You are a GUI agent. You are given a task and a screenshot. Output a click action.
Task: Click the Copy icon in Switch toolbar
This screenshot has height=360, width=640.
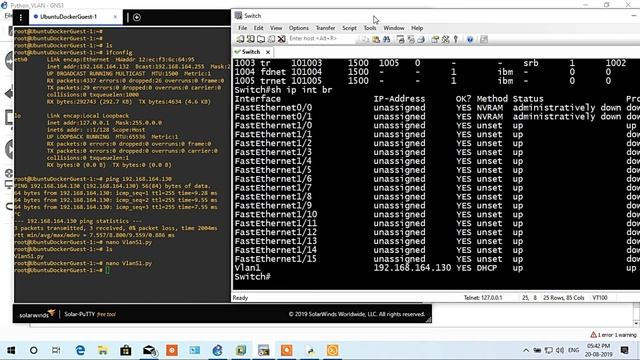365,39
